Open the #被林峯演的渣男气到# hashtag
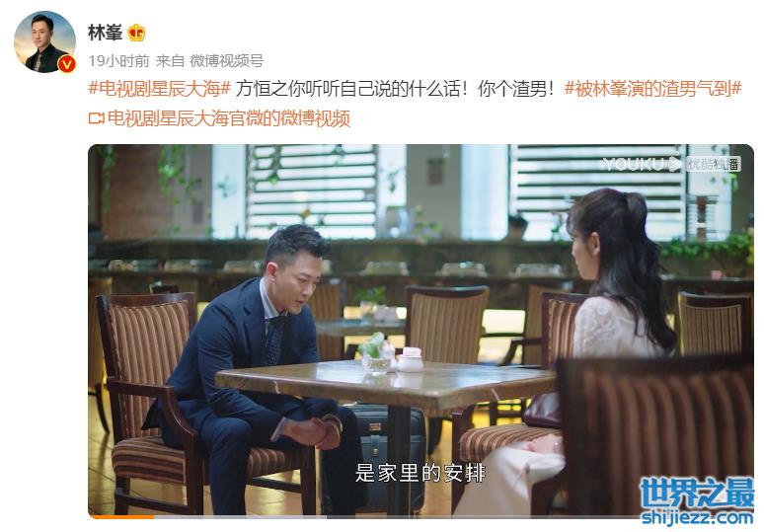The height and width of the screenshot is (532, 764). pos(652,89)
